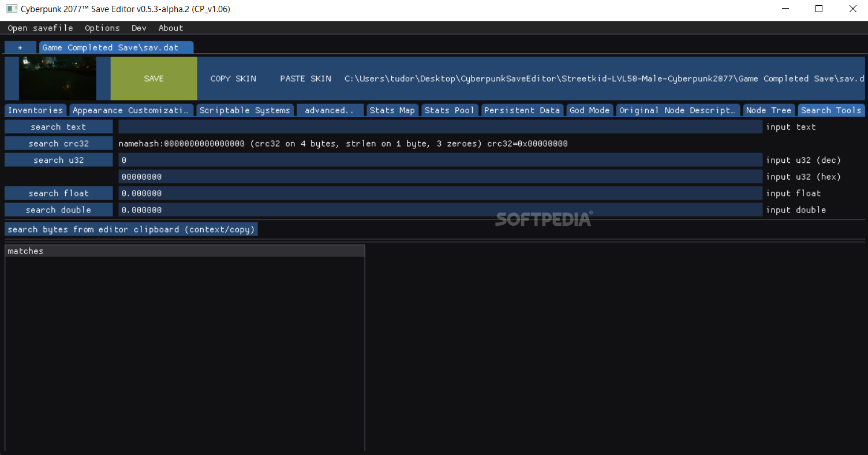Click the matches list header
Image resolution: width=868 pixels, height=455 pixels.
click(185, 251)
